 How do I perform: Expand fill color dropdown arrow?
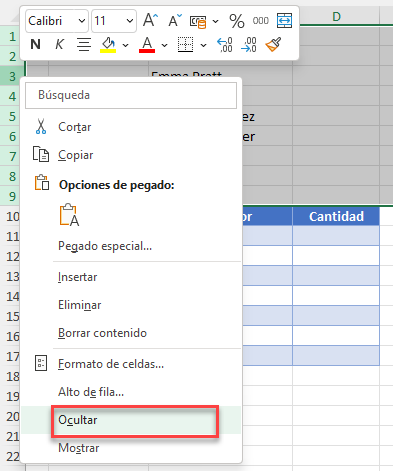click(x=125, y=45)
